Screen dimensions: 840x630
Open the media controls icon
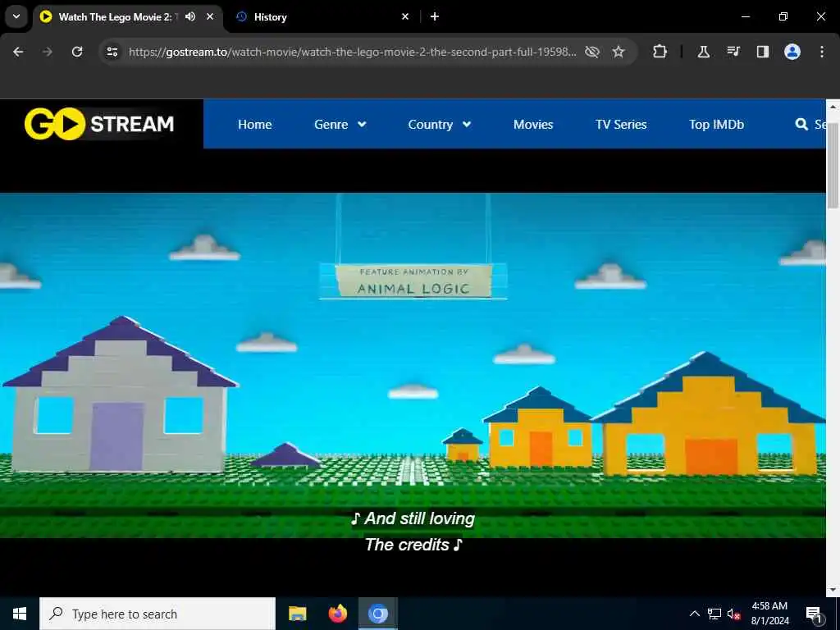point(733,52)
